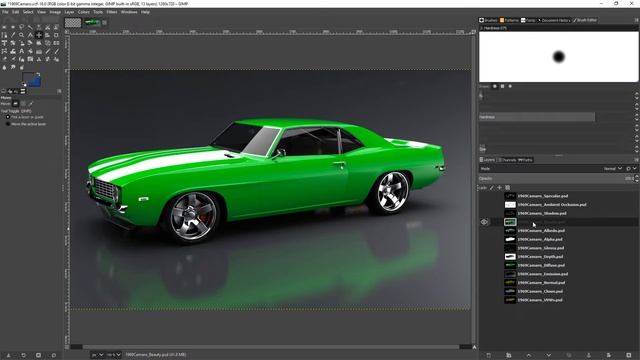The height and width of the screenshot is (360, 640).
Task: Reset colors to default black and white
Action: [x=24, y=84]
